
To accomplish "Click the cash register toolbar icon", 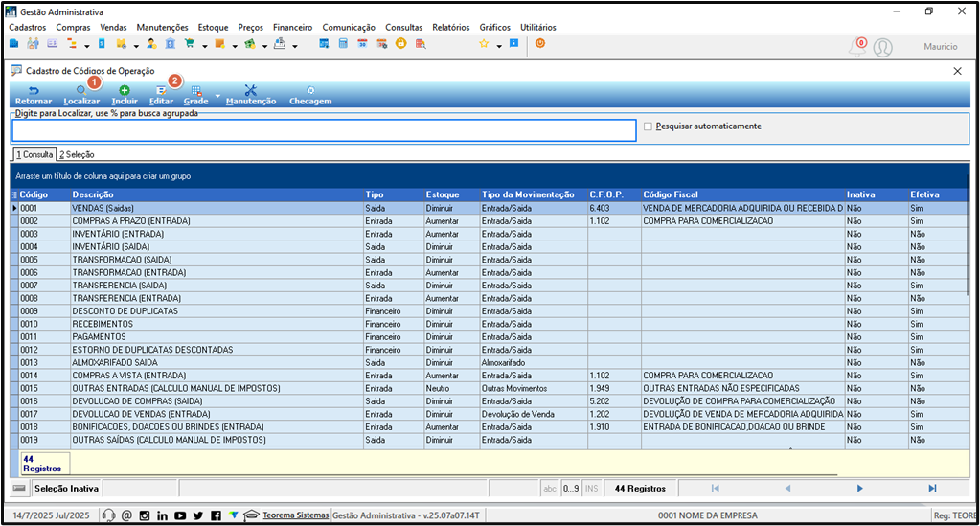I will coord(280,44).
